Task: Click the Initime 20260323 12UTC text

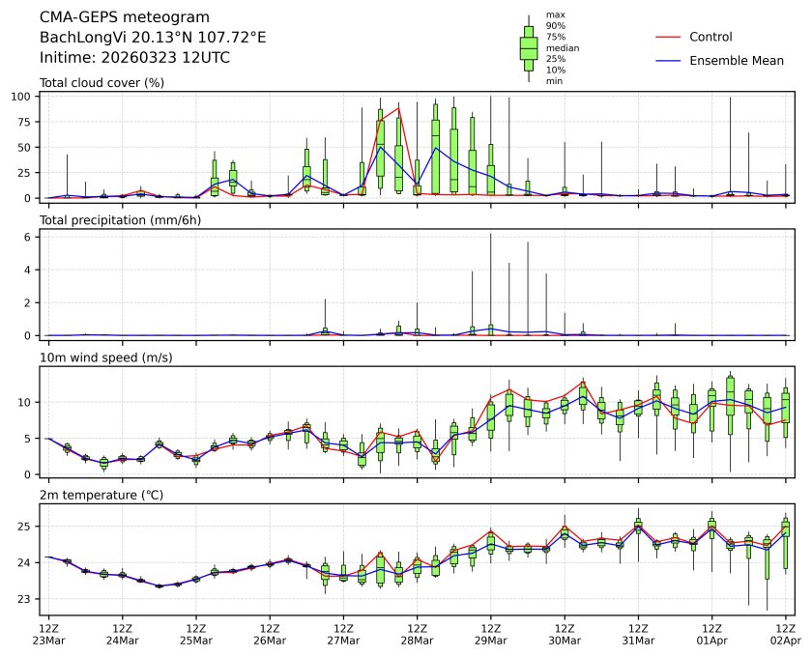Action: [x=134, y=57]
